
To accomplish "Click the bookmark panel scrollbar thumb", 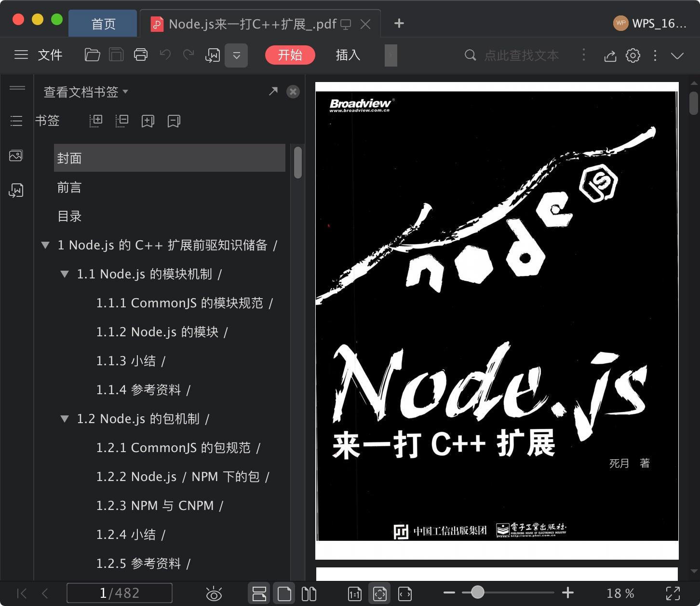I will coord(298,163).
